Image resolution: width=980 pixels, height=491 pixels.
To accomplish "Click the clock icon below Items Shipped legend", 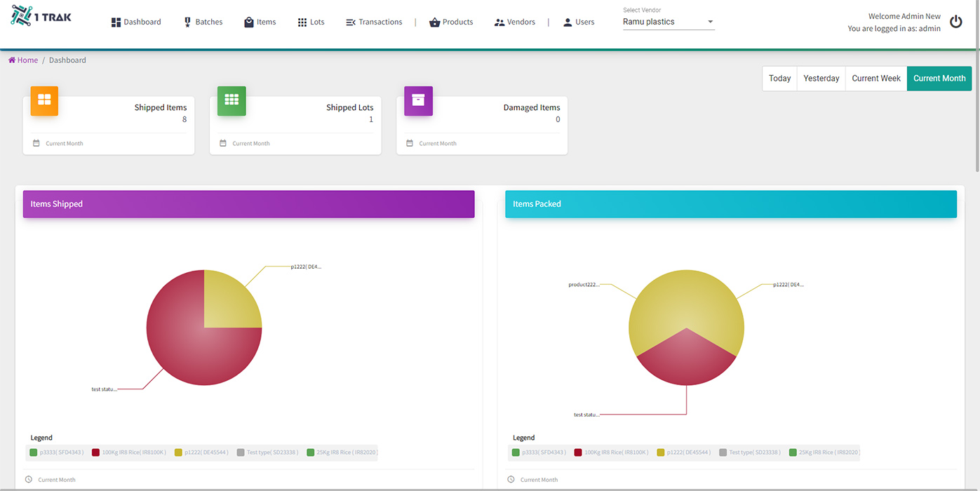I will click(29, 480).
